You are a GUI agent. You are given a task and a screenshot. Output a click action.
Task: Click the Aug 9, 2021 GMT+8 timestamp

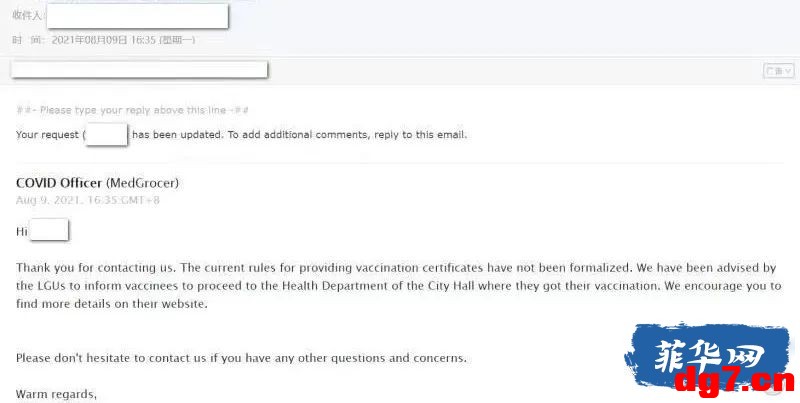coord(88,200)
